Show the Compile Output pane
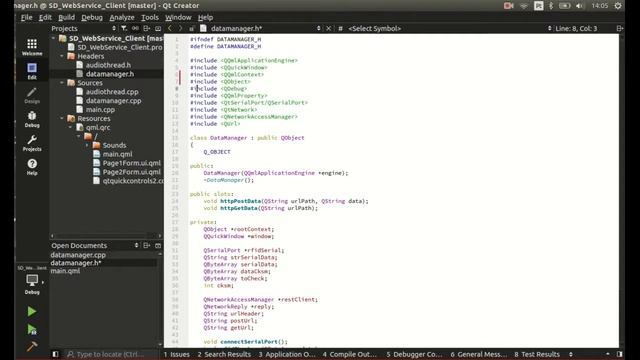Image resolution: width=640 pixels, height=360 pixels. [349, 354]
